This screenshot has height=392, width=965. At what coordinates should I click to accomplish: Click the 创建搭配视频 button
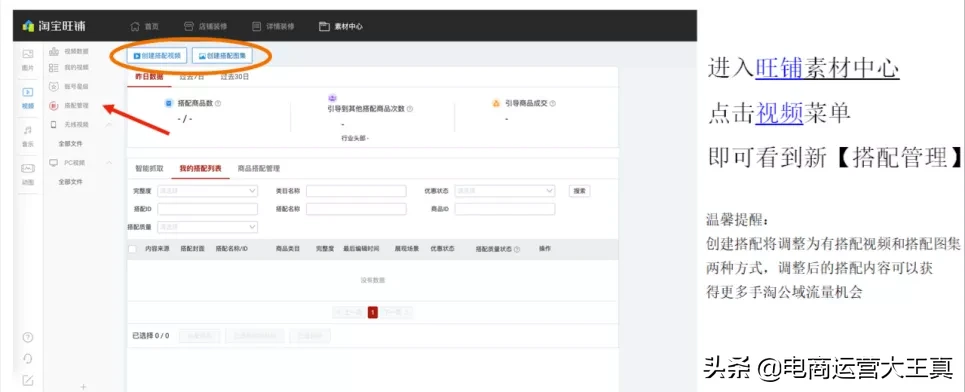tap(156, 55)
